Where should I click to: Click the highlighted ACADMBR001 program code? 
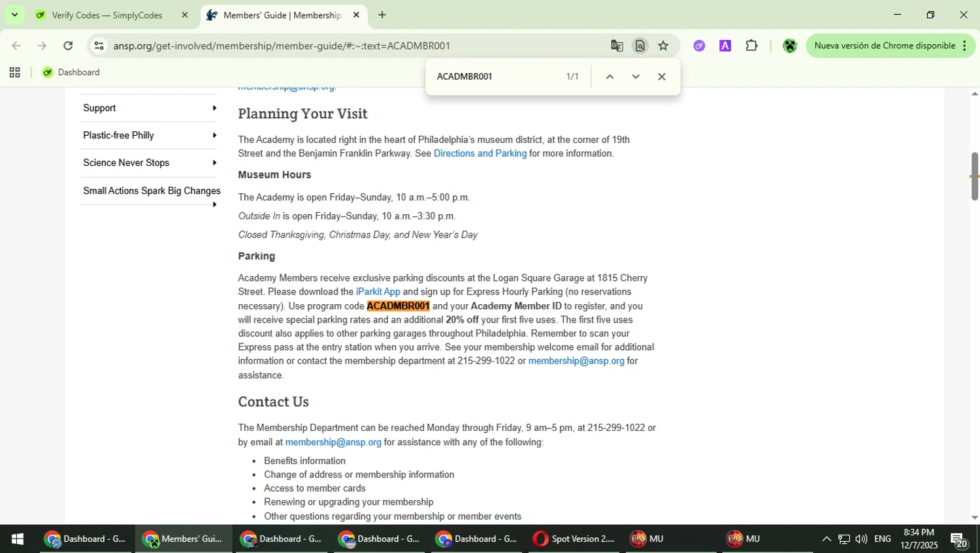click(x=398, y=306)
